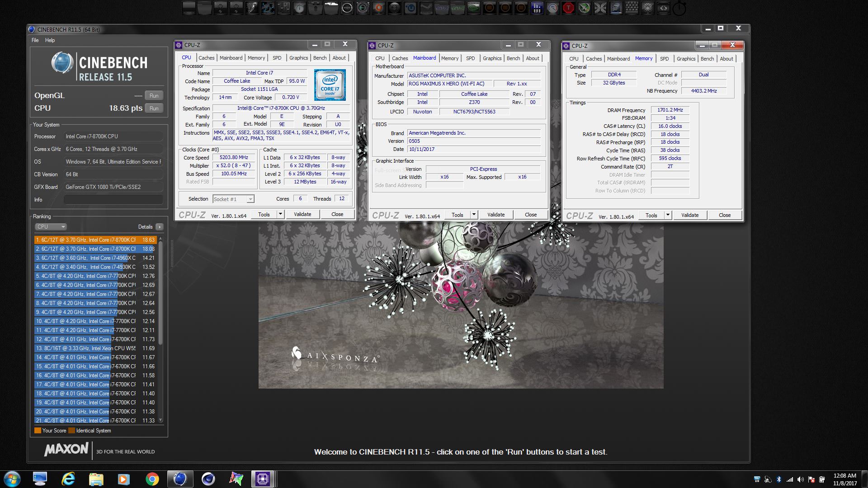Open the Cinema 4D sphere taskbar icon
Image resolution: width=868 pixels, height=488 pixels.
(208, 479)
